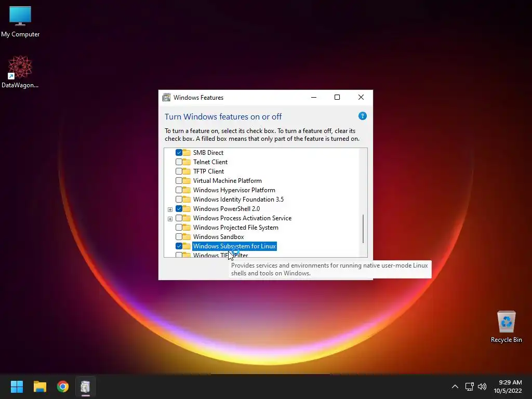
Task: Open the Windows Start menu
Action: (17, 387)
